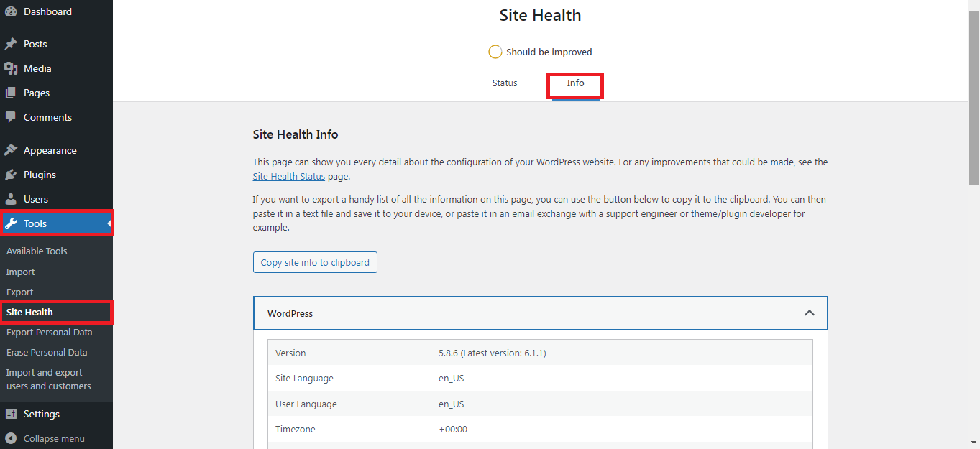The image size is (980, 449).
Task: Open Erase Personal Data
Action: coord(47,352)
